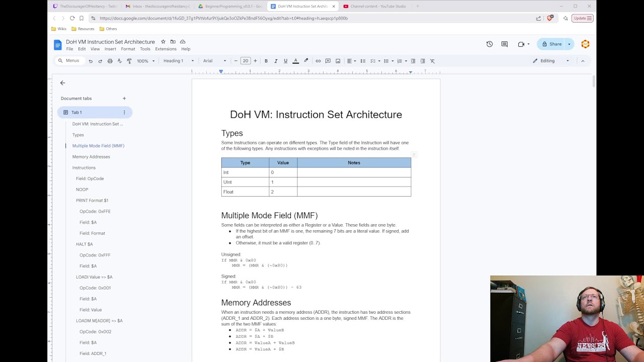Add a new document tab
Image resolution: width=644 pixels, height=362 pixels.
(124, 99)
